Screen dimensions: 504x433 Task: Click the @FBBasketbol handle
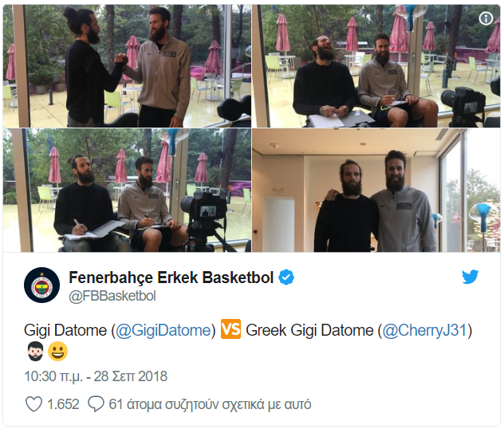tap(112, 296)
